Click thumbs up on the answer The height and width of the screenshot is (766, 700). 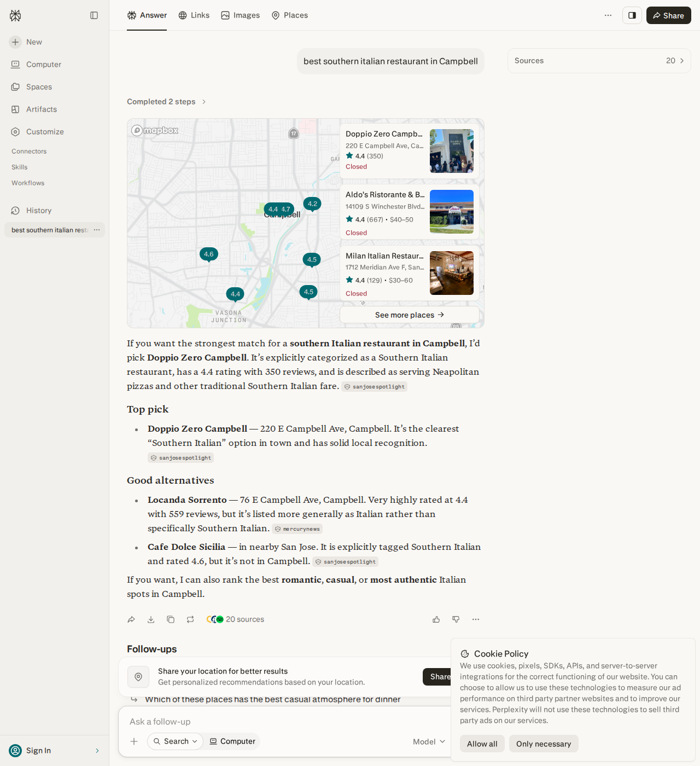[x=436, y=619]
